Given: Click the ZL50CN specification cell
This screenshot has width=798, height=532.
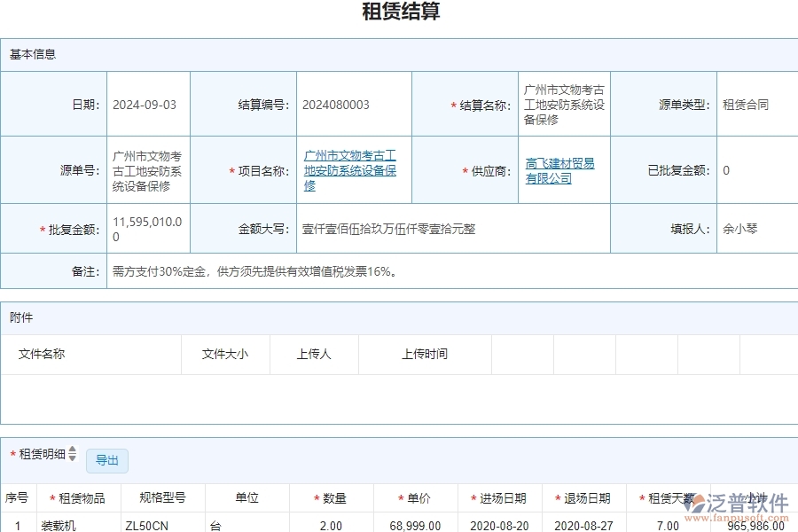Looking at the screenshot, I should point(151,522).
